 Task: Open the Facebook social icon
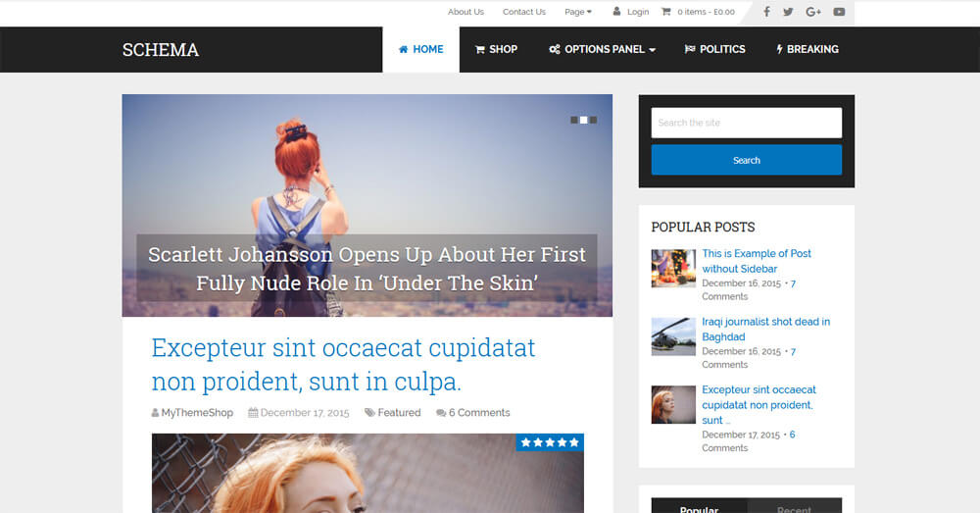[766, 12]
